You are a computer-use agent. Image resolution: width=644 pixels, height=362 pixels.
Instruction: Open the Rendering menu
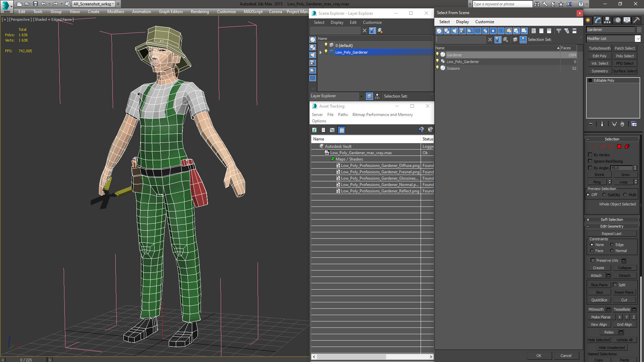click(x=200, y=12)
